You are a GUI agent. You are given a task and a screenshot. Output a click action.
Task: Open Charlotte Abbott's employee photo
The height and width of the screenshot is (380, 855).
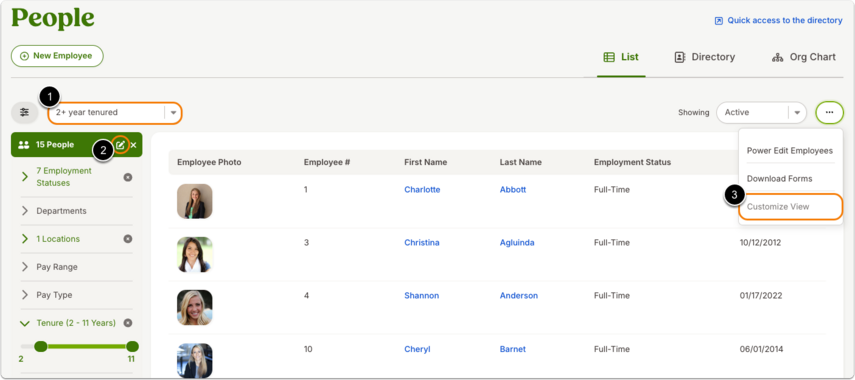(x=195, y=201)
